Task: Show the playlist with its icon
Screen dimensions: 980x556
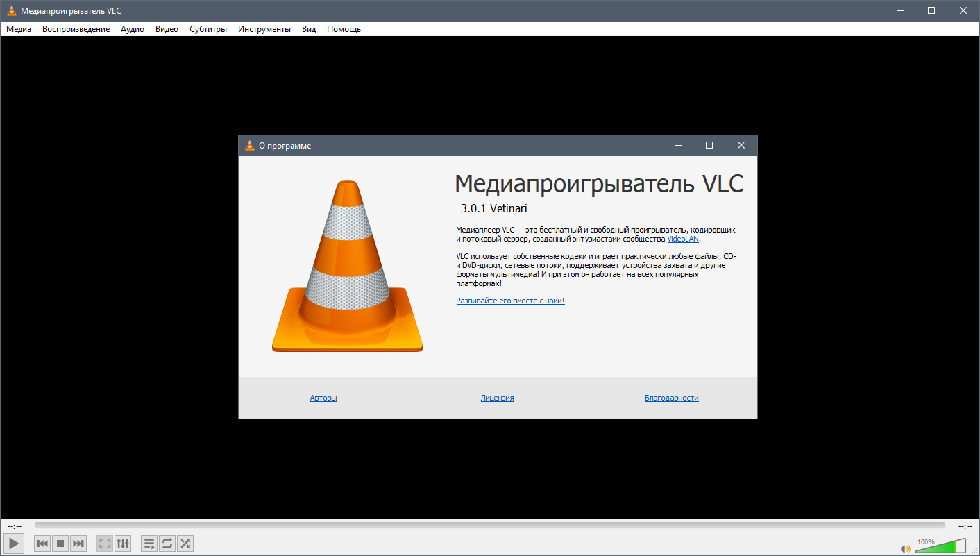Action: coord(149,544)
